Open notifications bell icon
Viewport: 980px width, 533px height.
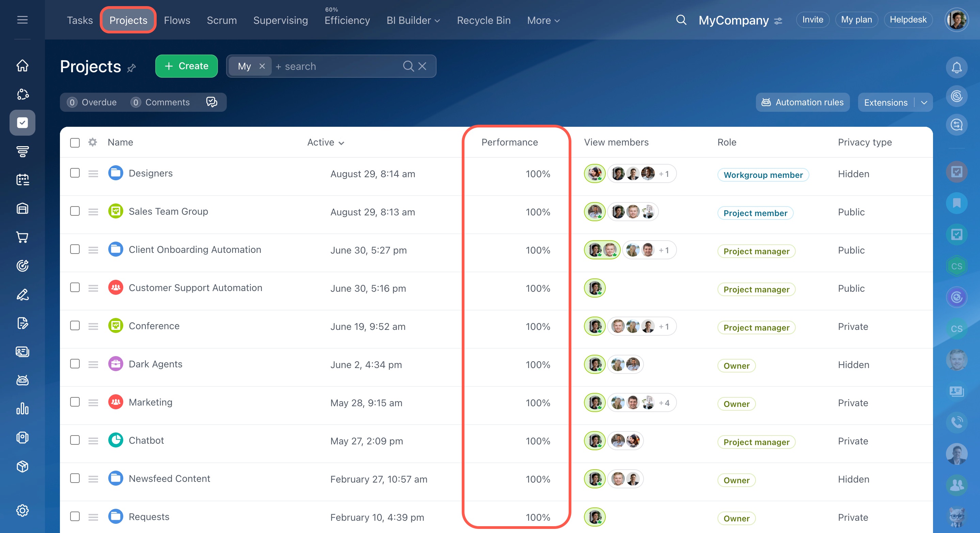pos(957,68)
